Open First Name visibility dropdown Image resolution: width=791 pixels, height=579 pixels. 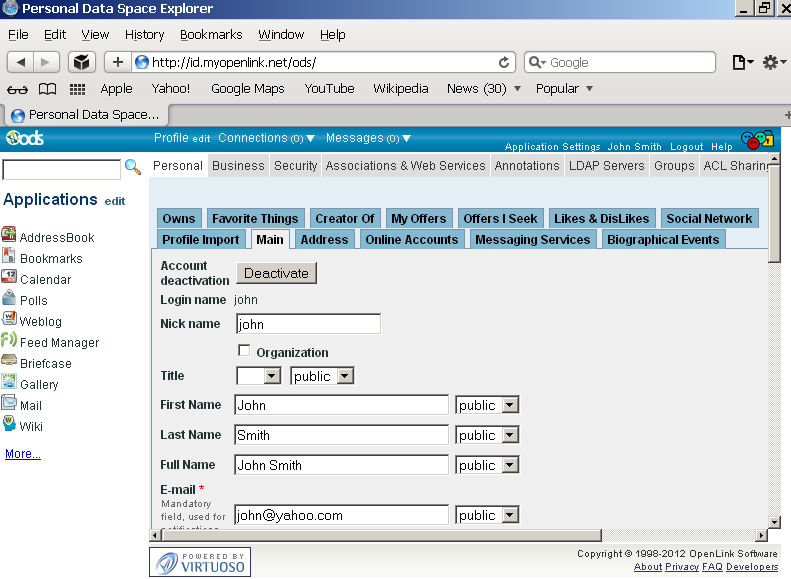[509, 405]
